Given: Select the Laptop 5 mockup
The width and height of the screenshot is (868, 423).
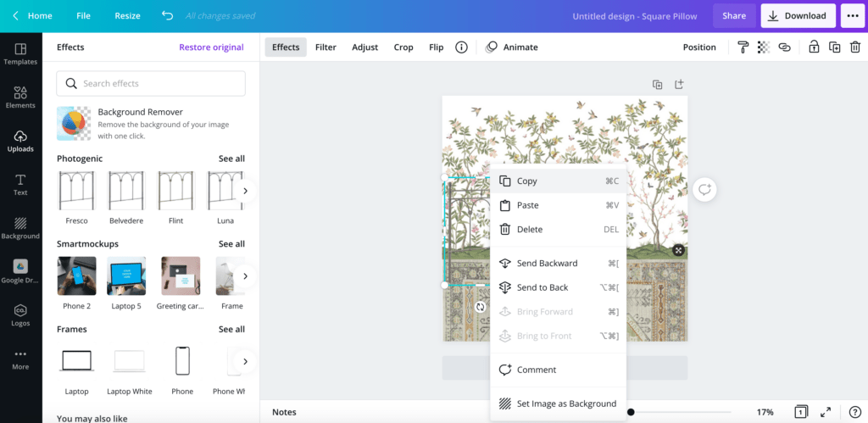Looking at the screenshot, I should pyautogui.click(x=126, y=276).
